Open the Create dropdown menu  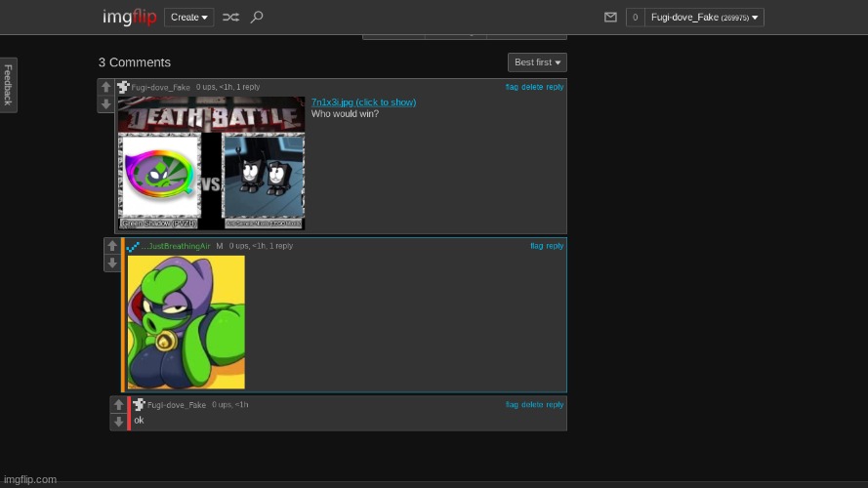click(189, 18)
